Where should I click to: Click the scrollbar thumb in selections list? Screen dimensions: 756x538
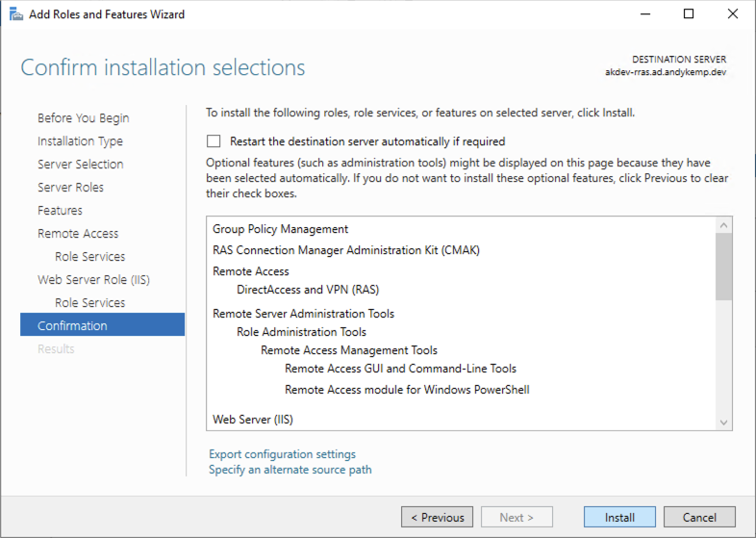723,267
